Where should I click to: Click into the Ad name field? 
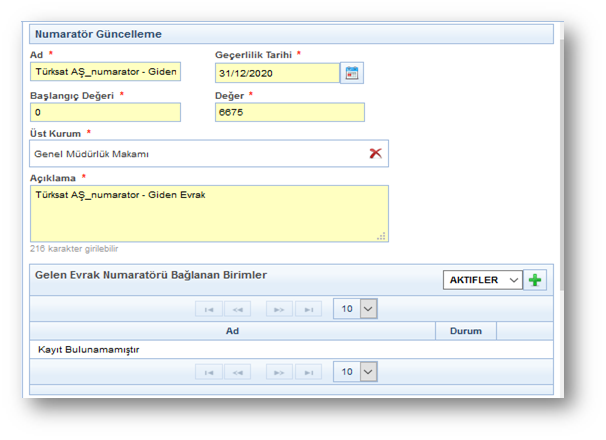(x=105, y=73)
